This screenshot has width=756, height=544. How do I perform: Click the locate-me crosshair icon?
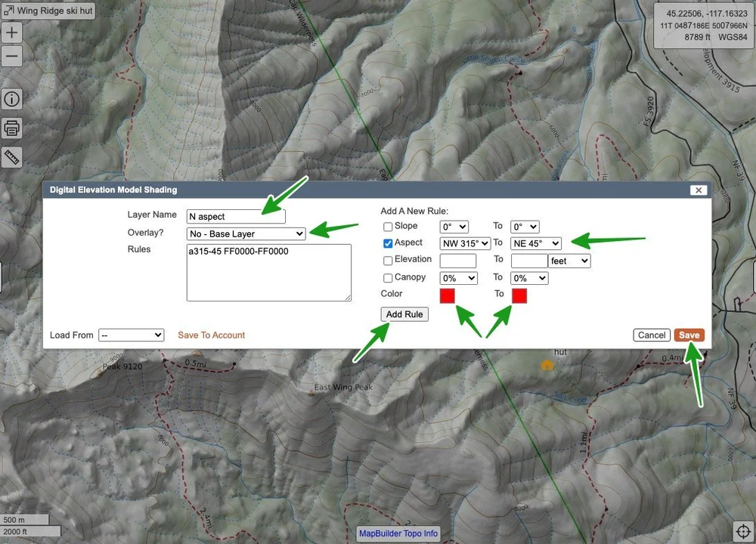click(743, 531)
